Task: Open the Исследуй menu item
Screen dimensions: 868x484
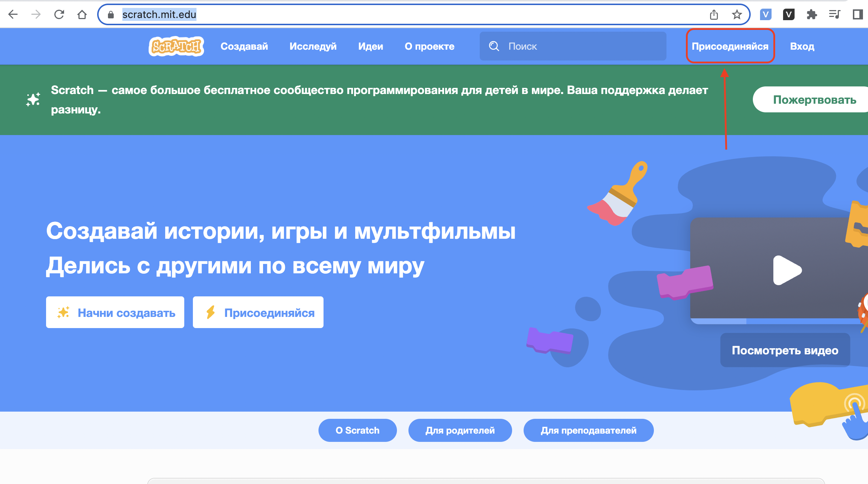Action: tap(313, 46)
